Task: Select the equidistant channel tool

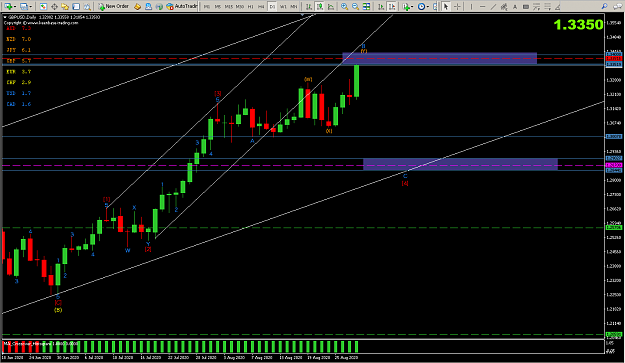Action: pos(504,6)
